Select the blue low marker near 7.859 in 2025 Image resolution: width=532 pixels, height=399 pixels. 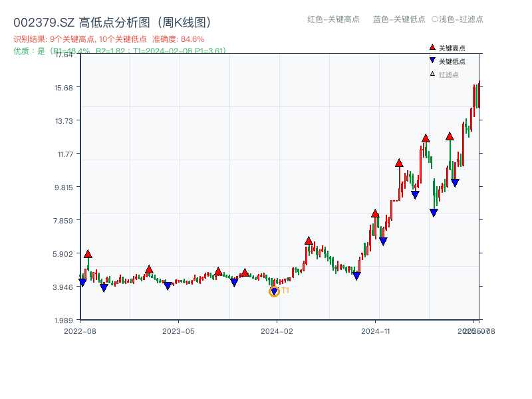pyautogui.click(x=434, y=213)
